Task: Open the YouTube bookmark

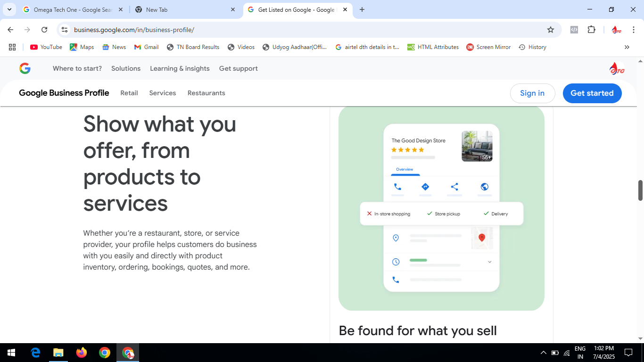Action: pos(46,47)
